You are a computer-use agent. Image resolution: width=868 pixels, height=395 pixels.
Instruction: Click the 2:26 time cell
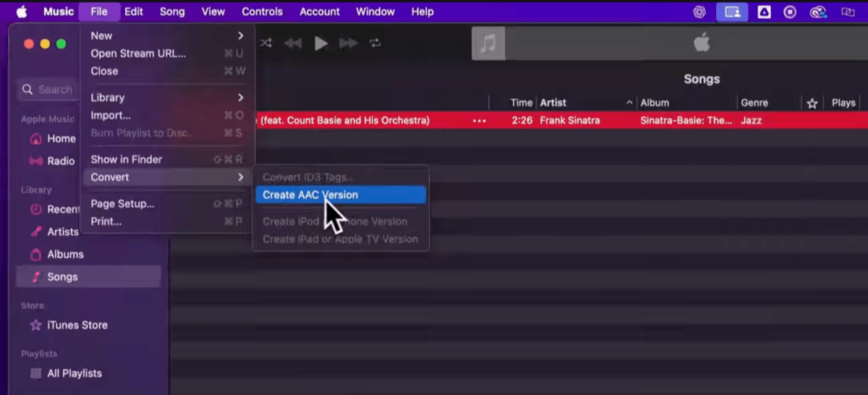(522, 121)
